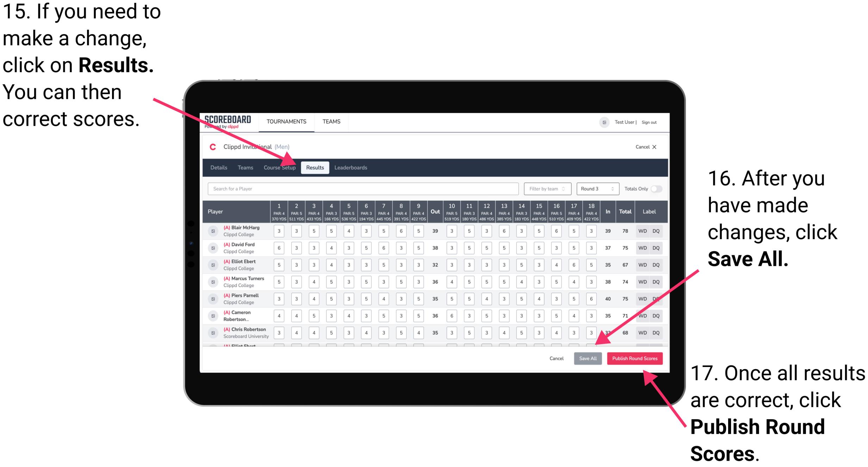This screenshot has height=467, width=868.
Task: Click the WD icon for Elliot Ebert
Action: [x=642, y=265]
